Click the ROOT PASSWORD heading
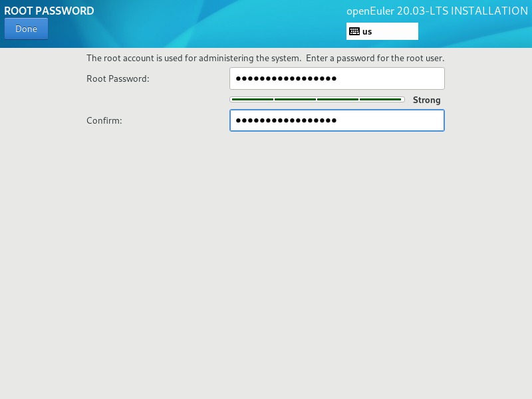The image size is (532, 399). click(49, 11)
